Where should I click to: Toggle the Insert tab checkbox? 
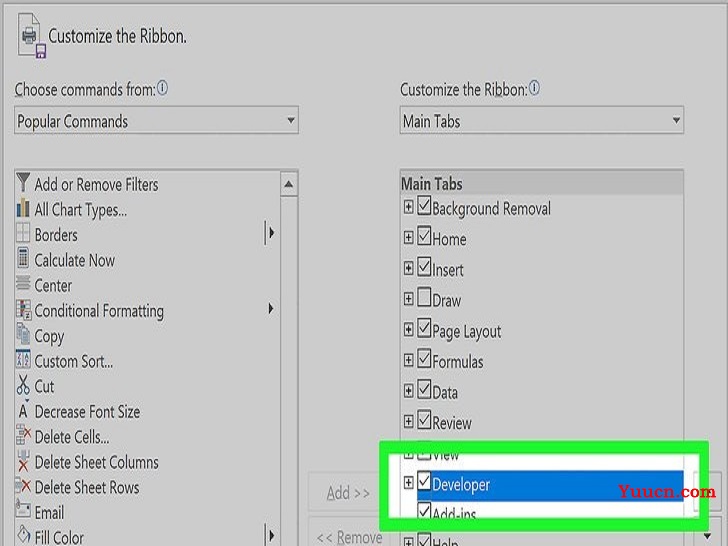(x=424, y=267)
